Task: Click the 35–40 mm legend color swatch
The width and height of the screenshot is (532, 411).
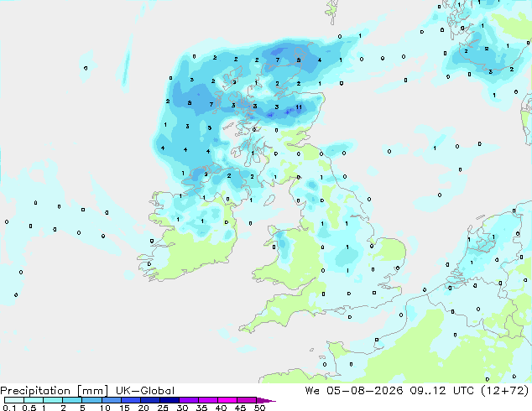Action: (x=207, y=400)
